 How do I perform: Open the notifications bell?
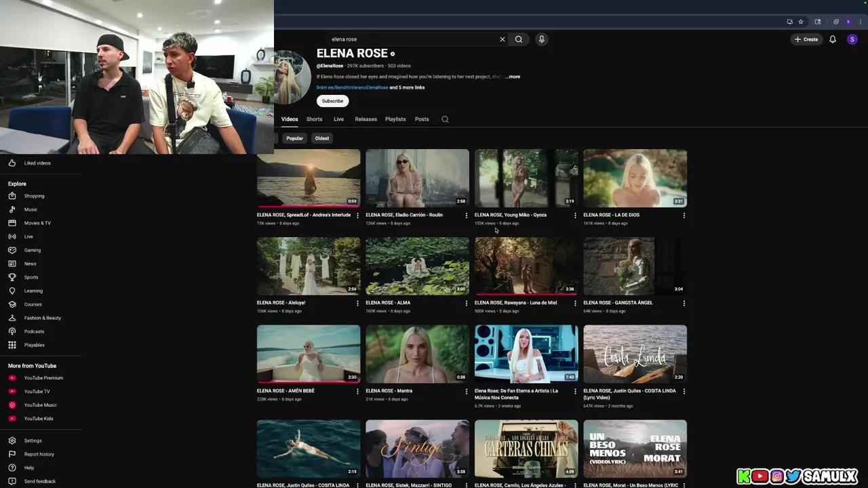(x=833, y=39)
